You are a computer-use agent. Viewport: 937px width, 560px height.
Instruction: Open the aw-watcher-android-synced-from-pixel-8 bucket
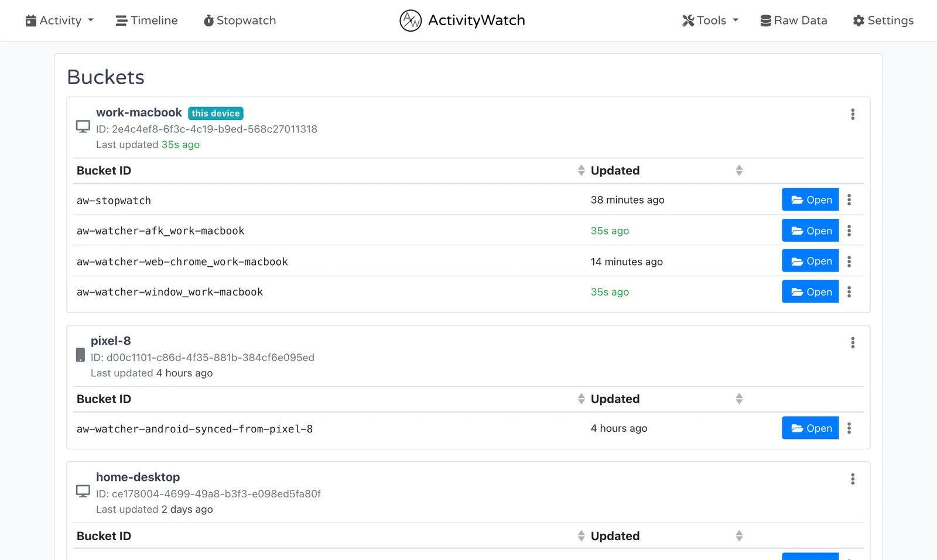[x=810, y=428]
